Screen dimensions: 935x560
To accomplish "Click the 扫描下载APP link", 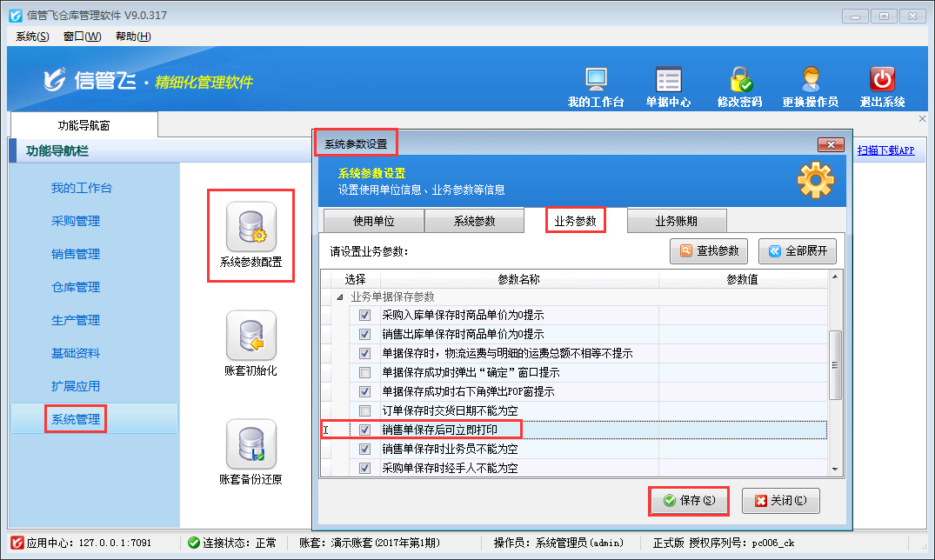I will click(885, 150).
